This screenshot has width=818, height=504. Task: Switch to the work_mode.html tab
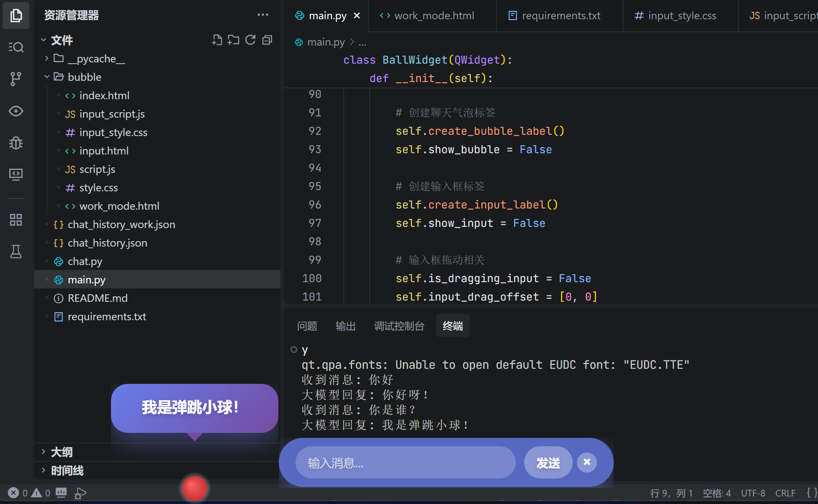coord(433,15)
